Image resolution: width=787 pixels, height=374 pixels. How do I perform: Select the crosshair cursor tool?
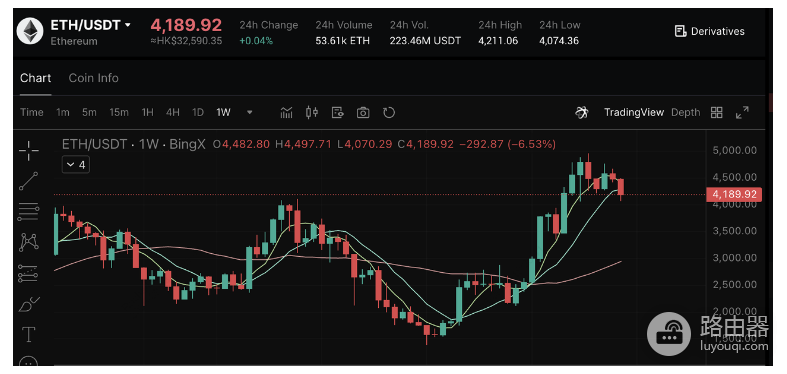tap(29, 151)
